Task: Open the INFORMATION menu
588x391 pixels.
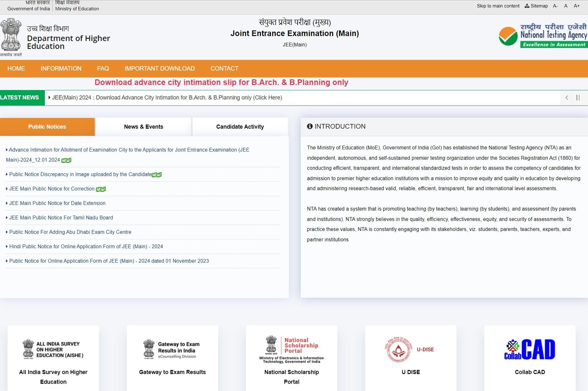Action: [x=61, y=68]
